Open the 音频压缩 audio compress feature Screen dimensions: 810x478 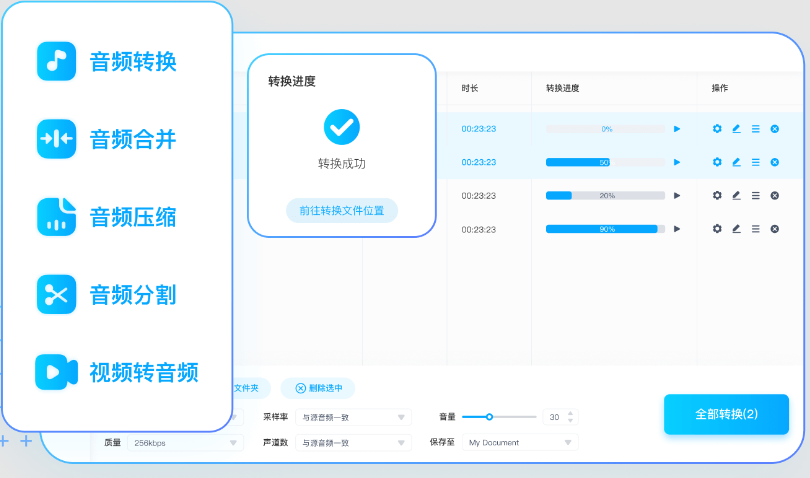pyautogui.click(x=107, y=217)
